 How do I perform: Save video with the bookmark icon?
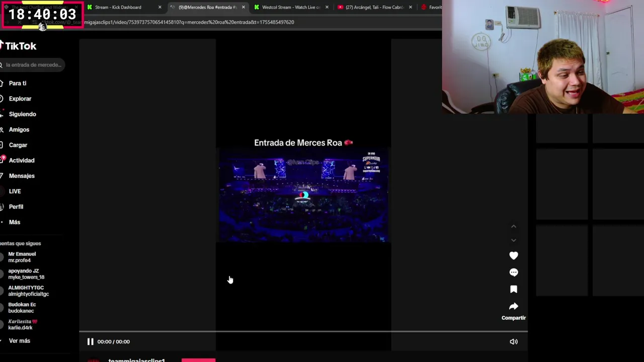(x=513, y=289)
